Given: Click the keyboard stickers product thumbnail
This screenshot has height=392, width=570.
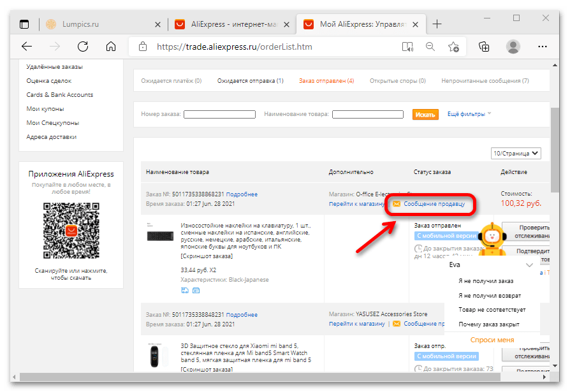Looking at the screenshot, I should (x=160, y=235).
